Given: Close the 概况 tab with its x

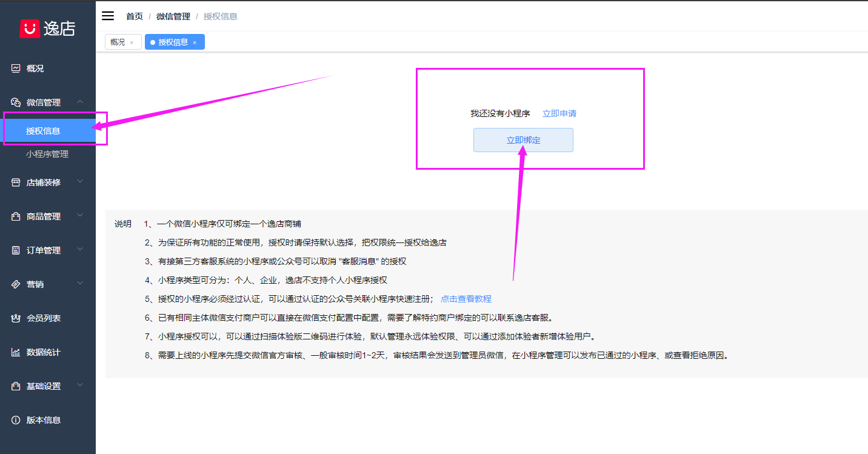Looking at the screenshot, I should pyautogui.click(x=132, y=42).
